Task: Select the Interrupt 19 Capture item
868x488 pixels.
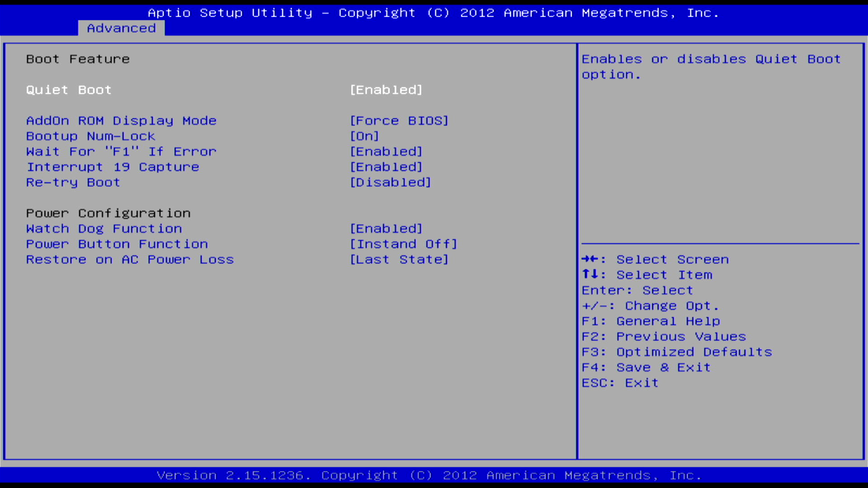Action: pyautogui.click(x=113, y=167)
